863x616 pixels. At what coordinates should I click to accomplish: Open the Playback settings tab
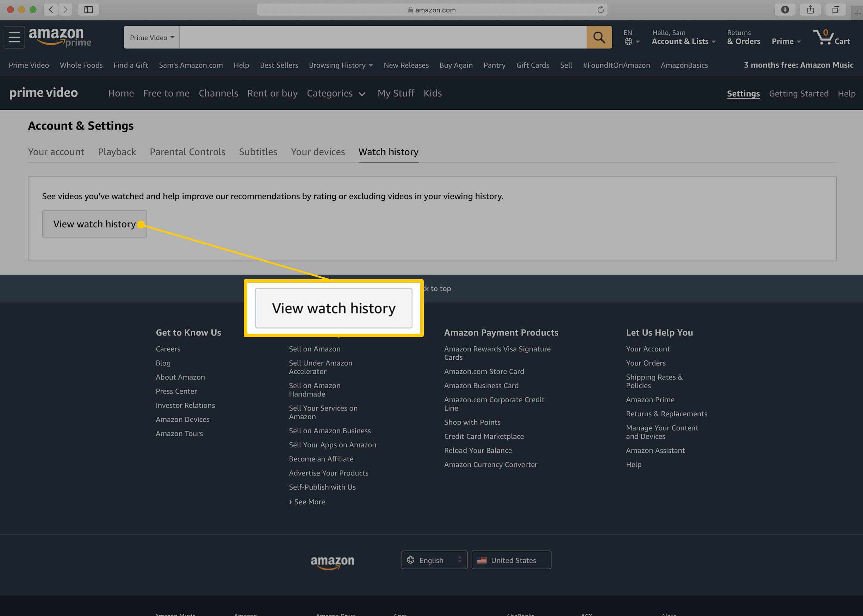point(117,152)
